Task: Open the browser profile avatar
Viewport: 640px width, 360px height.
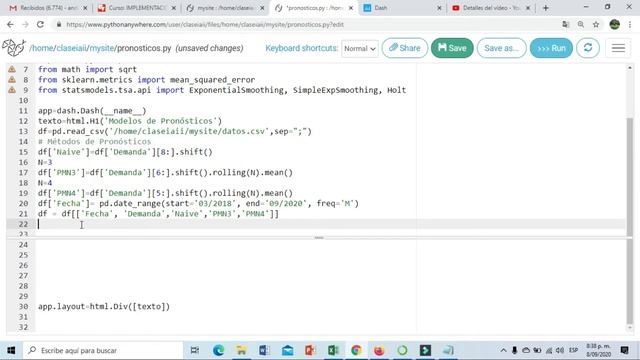Action: [614, 24]
